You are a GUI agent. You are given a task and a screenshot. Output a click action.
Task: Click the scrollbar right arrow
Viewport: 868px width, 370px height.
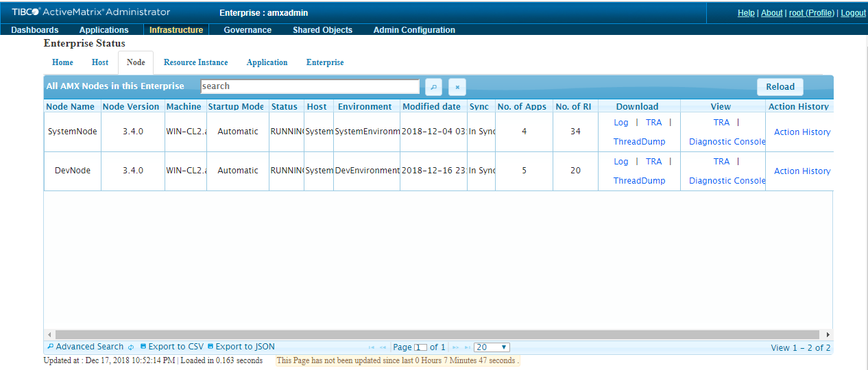click(x=828, y=334)
